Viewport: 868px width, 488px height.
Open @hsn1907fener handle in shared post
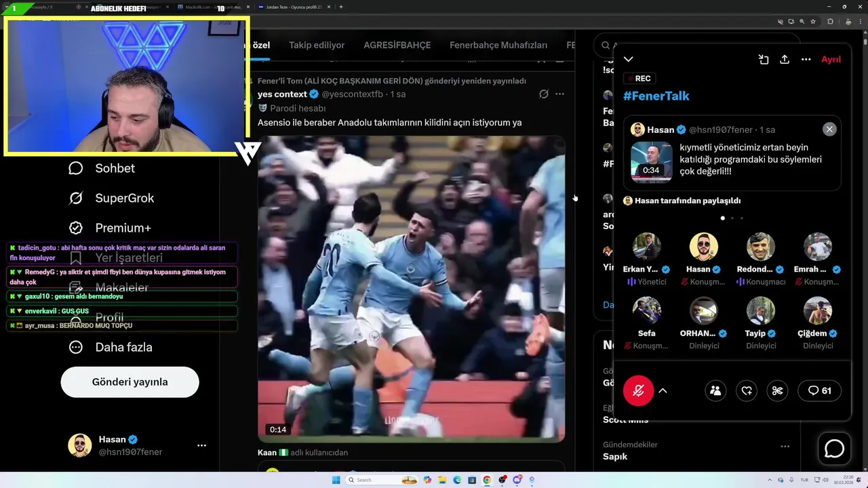[x=722, y=129]
